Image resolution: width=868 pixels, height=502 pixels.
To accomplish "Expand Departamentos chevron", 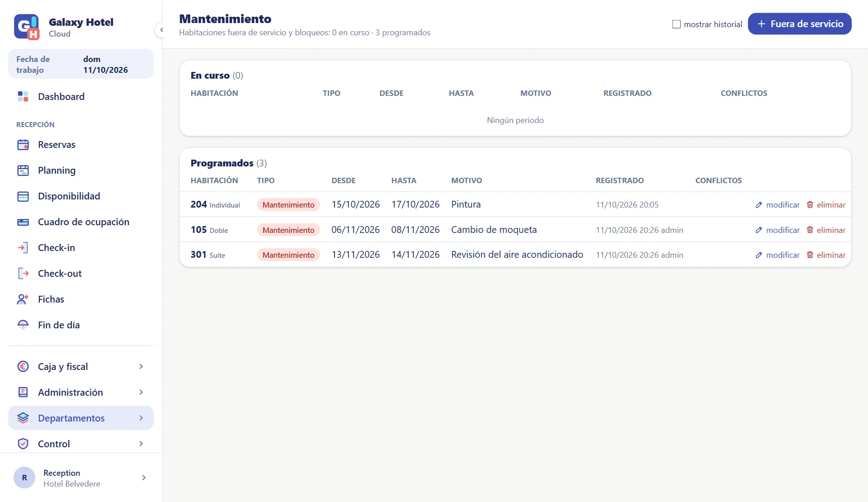I will point(141,418).
